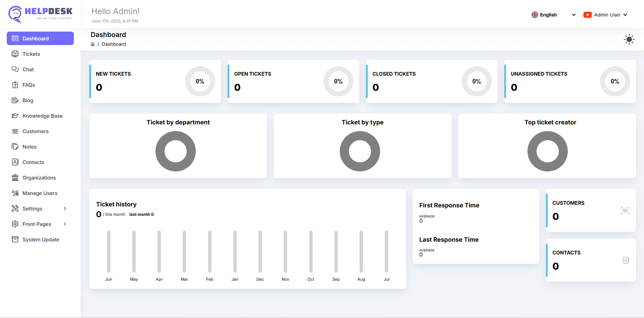Click the home icon in breadcrumb
Viewport: 644px width, 318px height.
[93, 44]
